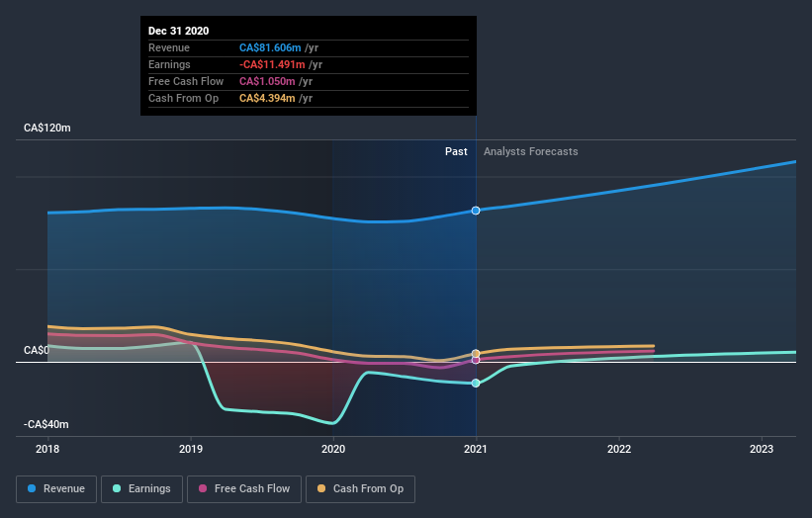Screen dimensions: 812x518
Task: Click the 2022 x-axis label
Action: (x=619, y=449)
